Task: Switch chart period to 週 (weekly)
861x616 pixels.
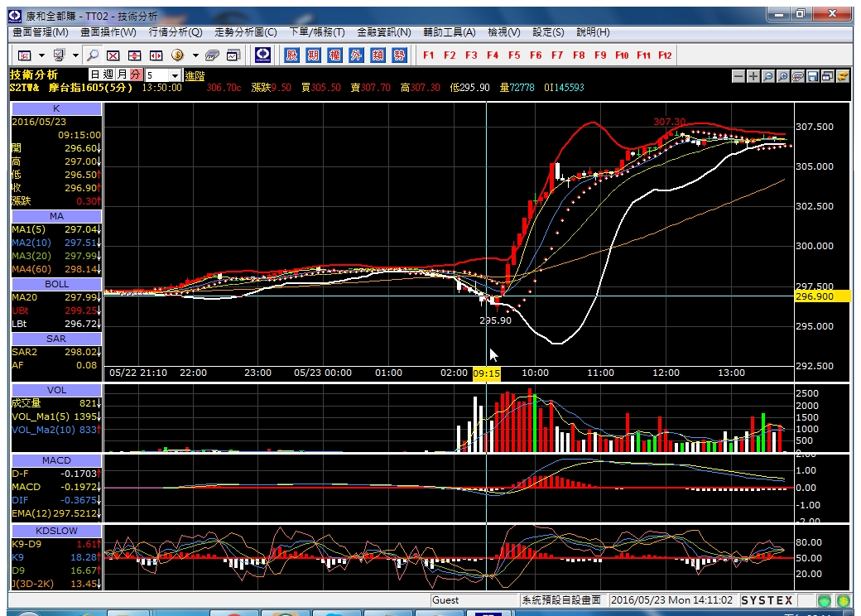Action: [108, 75]
